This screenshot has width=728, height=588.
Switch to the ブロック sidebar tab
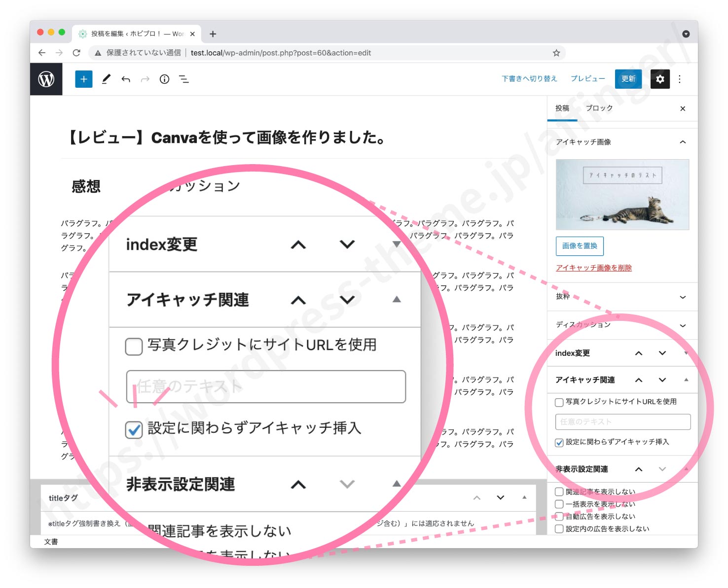(x=599, y=108)
